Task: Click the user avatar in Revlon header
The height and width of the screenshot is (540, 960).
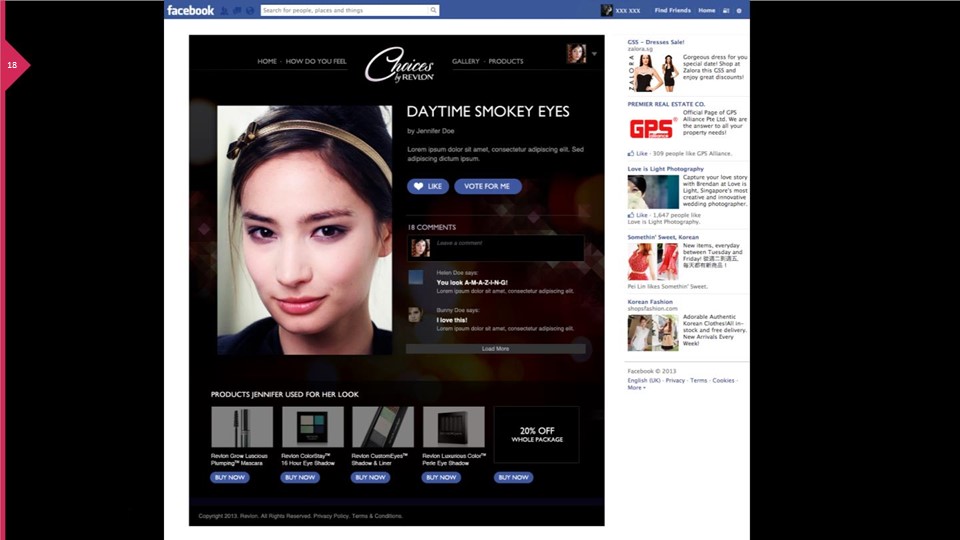Action: (576, 54)
